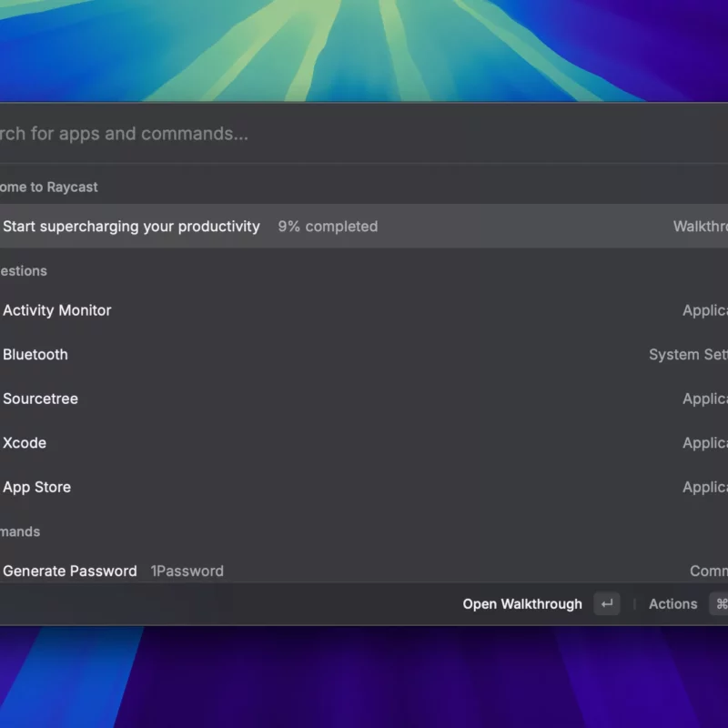
Task: Click the System Settings label on Bluetooth row
Action: (689, 355)
